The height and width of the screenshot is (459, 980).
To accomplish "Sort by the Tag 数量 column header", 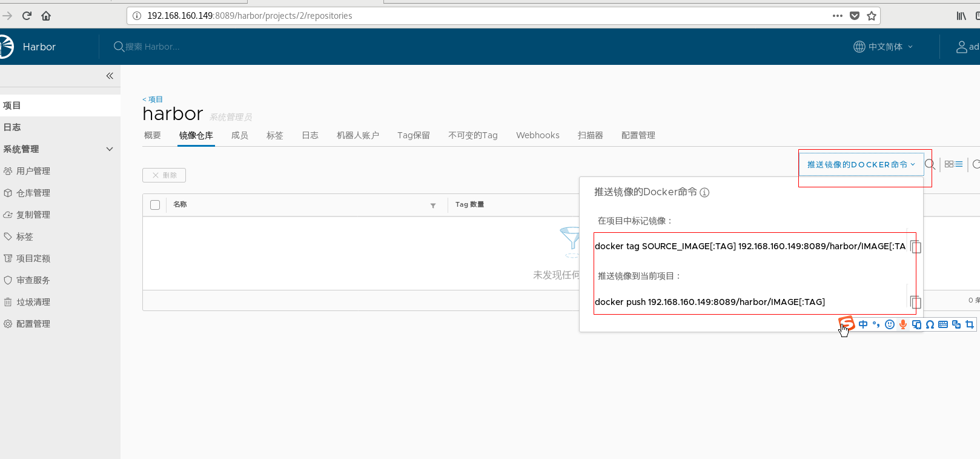I will (469, 204).
